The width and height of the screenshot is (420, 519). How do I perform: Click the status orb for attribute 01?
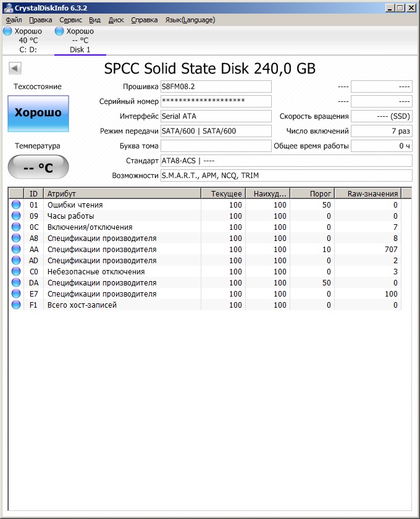click(16, 205)
